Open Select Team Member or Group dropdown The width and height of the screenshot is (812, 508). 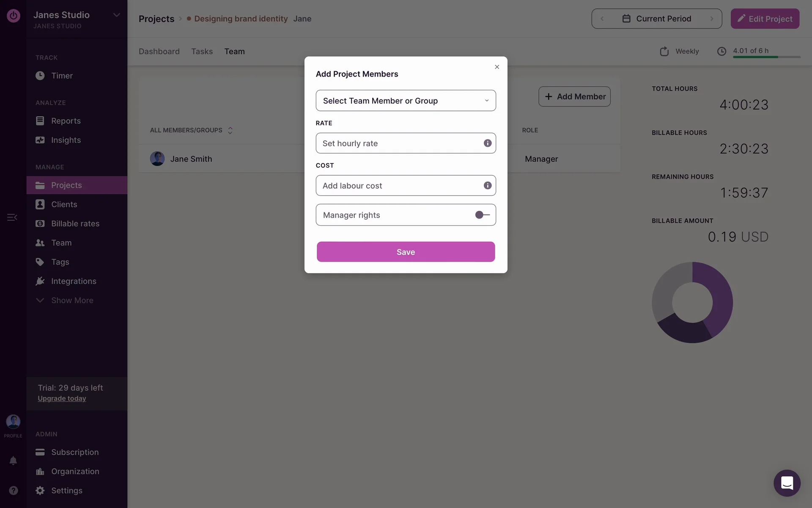point(406,101)
